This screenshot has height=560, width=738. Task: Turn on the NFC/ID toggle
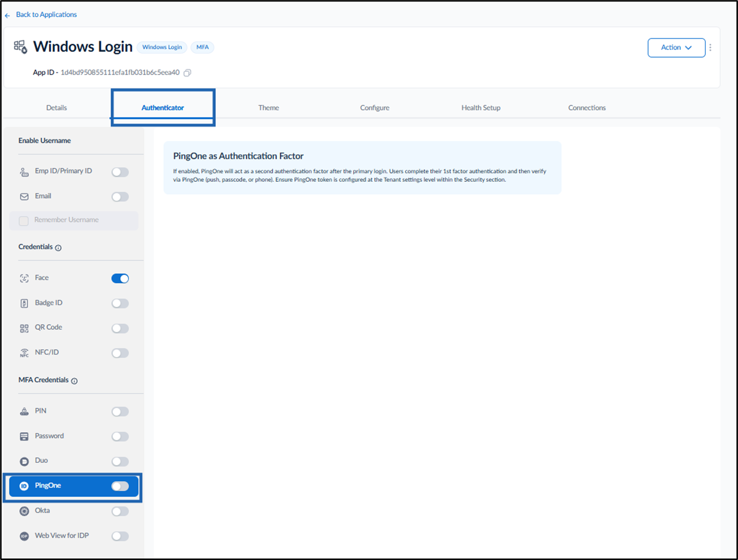120,353
